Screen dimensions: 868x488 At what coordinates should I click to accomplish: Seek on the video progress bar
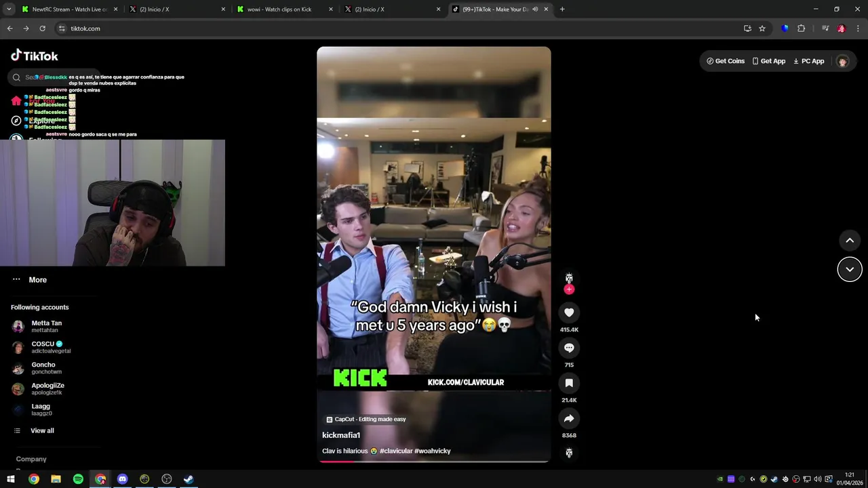[x=434, y=462]
